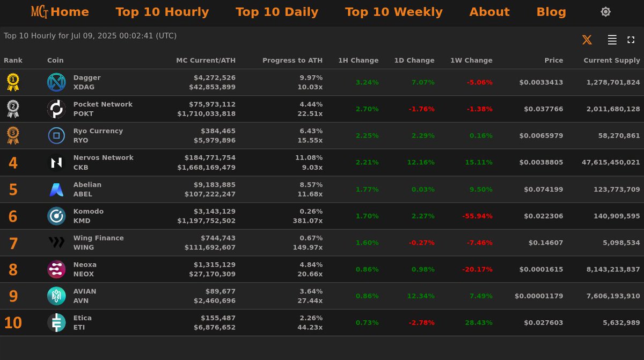Click the bronze third-place medal icon
The image size is (644, 360).
coord(13,135)
